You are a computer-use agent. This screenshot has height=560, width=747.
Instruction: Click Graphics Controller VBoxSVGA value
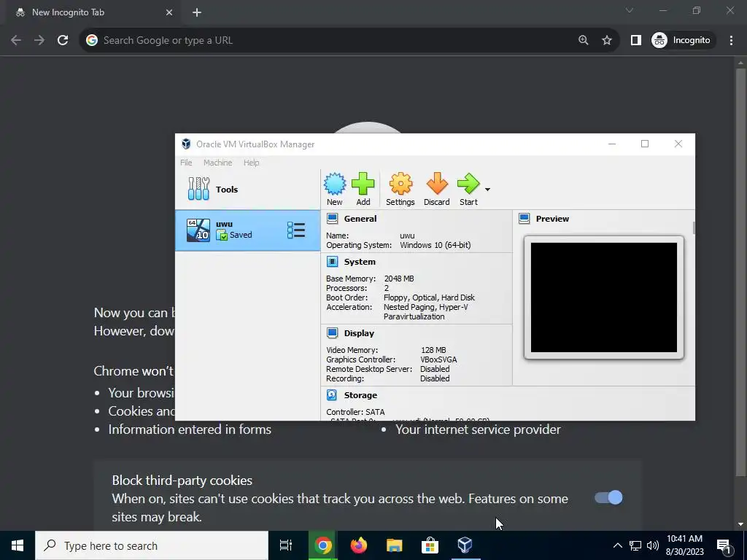[x=438, y=359]
